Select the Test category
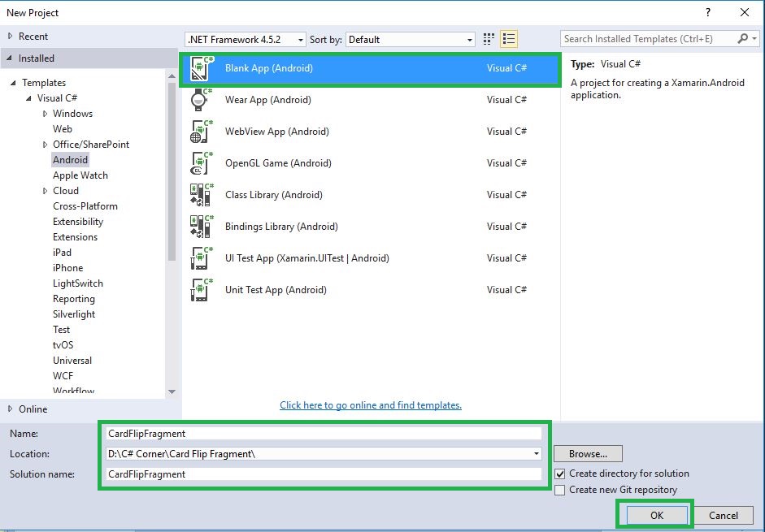 62,330
